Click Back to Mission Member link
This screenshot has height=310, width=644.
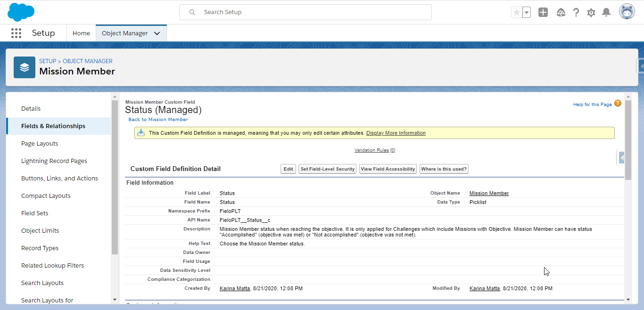(x=158, y=120)
